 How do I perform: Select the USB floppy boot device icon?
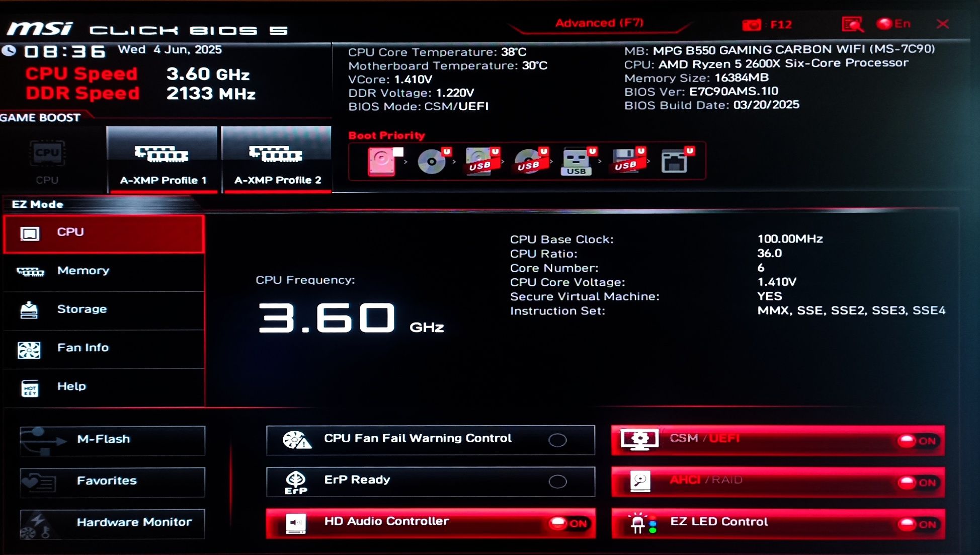pos(628,161)
